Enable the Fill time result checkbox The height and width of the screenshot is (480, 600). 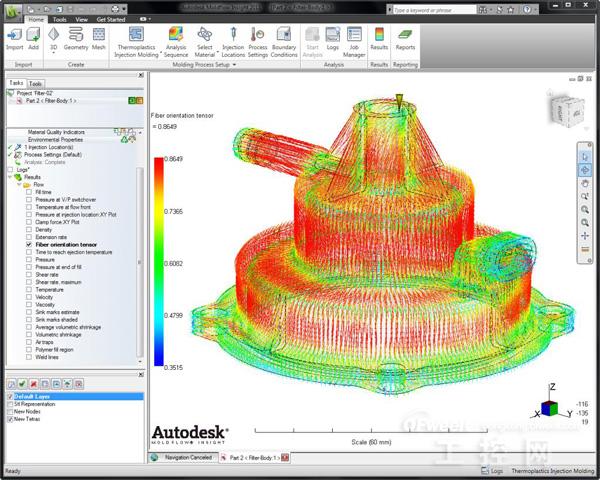tap(29, 191)
